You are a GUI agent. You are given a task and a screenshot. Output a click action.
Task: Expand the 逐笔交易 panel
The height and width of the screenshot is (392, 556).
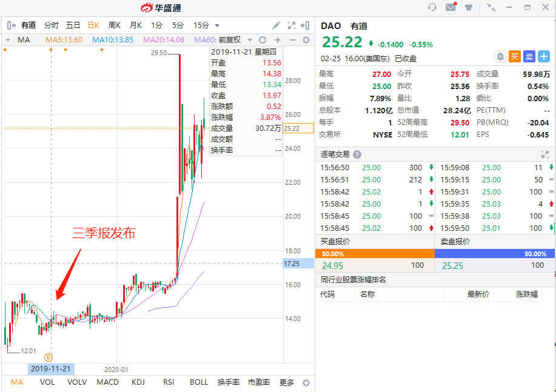pos(544,154)
